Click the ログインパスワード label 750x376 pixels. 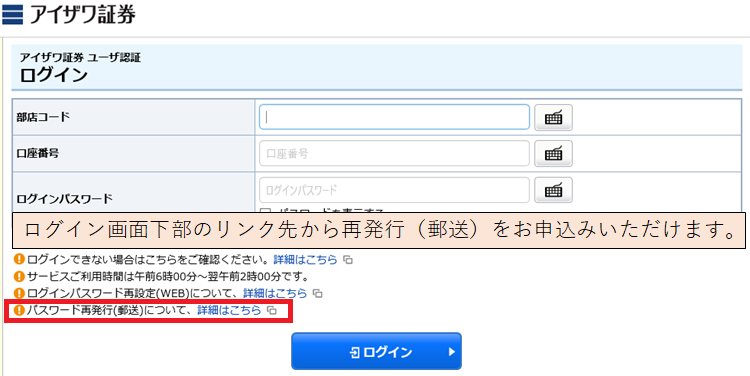click(x=65, y=199)
